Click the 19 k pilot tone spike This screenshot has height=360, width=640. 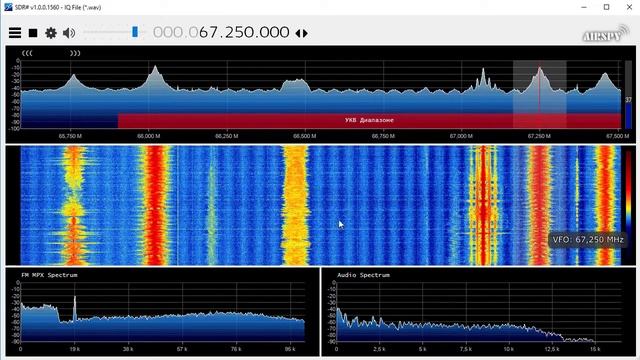[75, 309]
